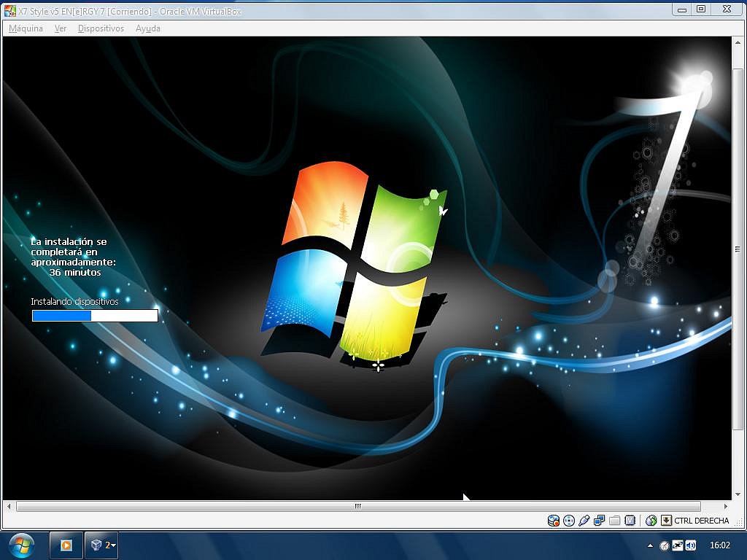Open the Ayuda menu

click(x=147, y=28)
